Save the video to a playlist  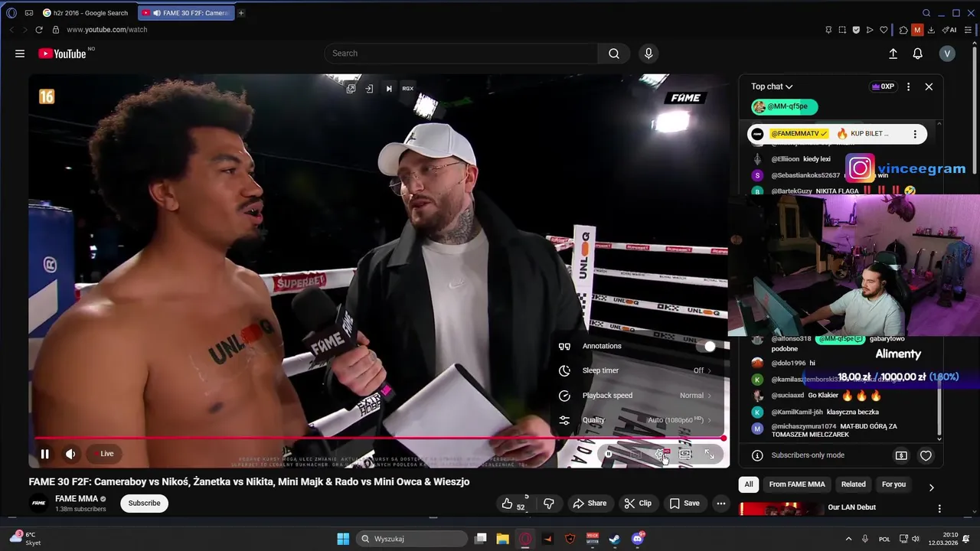coord(684,504)
